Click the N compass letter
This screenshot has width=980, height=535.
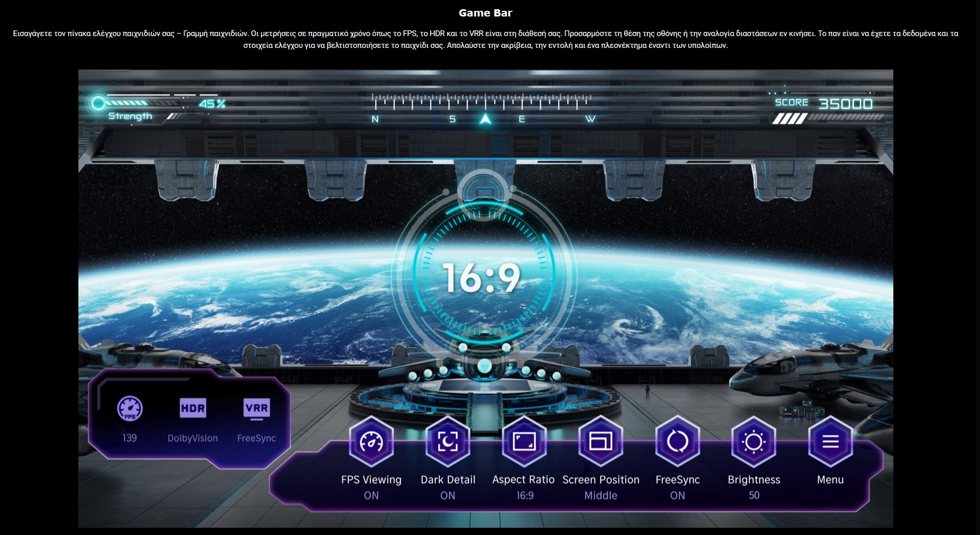375,119
